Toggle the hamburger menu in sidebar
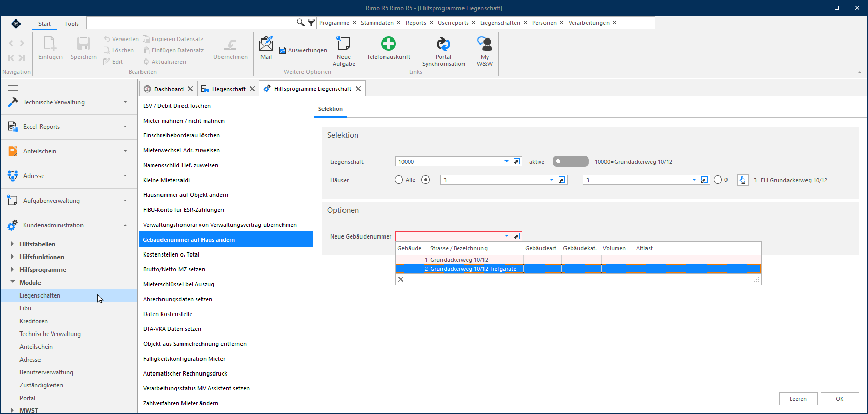 pos(13,88)
